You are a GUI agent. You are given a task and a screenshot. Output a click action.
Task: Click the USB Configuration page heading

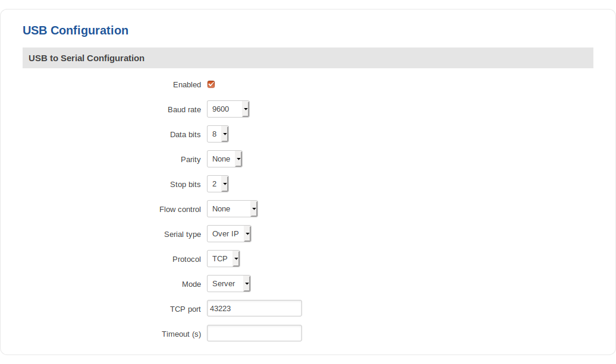point(76,30)
